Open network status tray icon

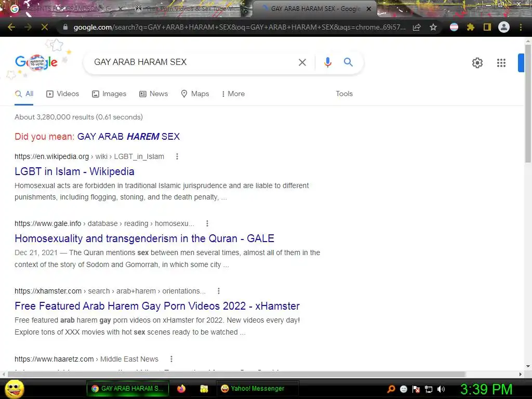(x=429, y=389)
